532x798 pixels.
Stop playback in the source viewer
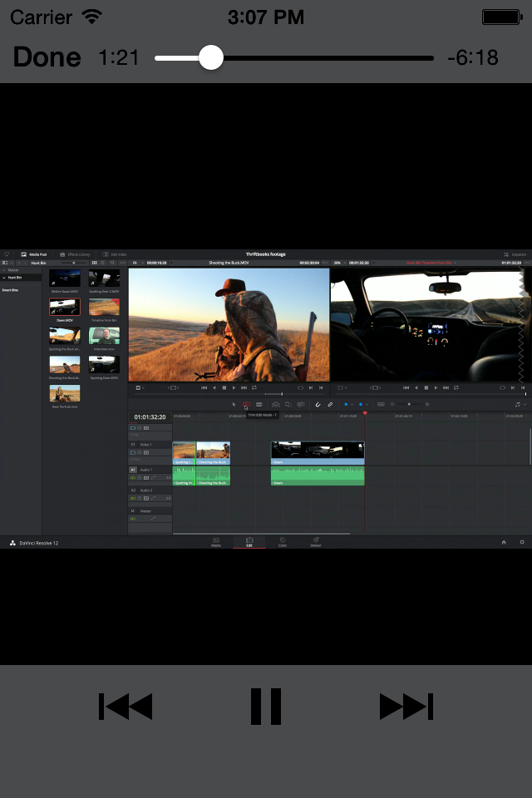(x=224, y=388)
